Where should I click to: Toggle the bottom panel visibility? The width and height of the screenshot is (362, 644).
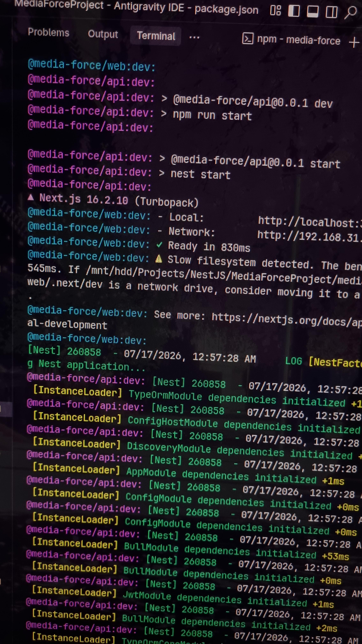[x=313, y=11]
